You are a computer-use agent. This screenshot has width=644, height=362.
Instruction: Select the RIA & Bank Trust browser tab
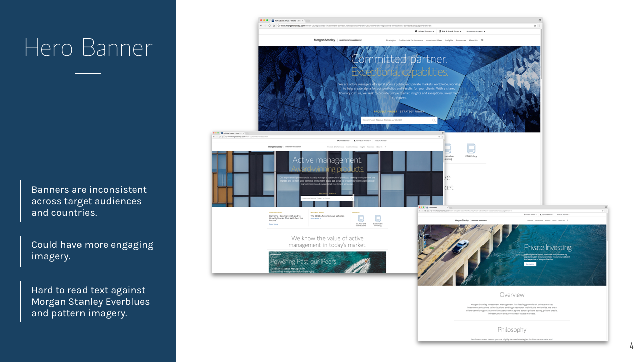point(287,21)
